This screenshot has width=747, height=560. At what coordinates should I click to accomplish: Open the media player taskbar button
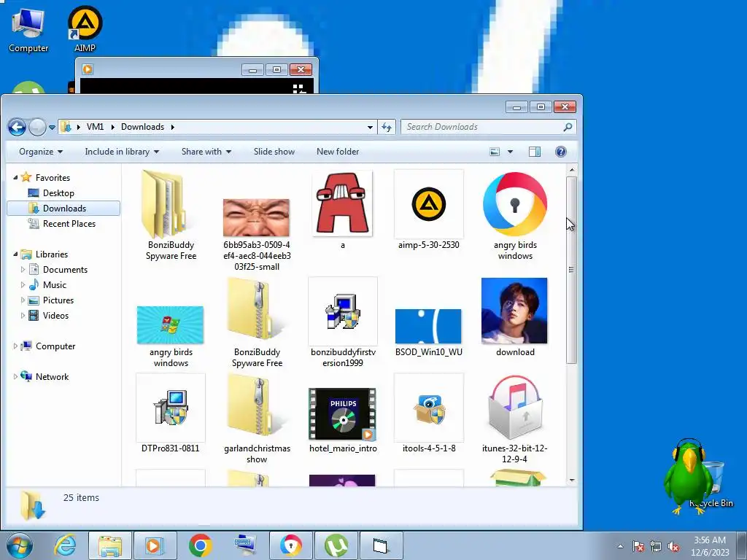tap(155, 545)
